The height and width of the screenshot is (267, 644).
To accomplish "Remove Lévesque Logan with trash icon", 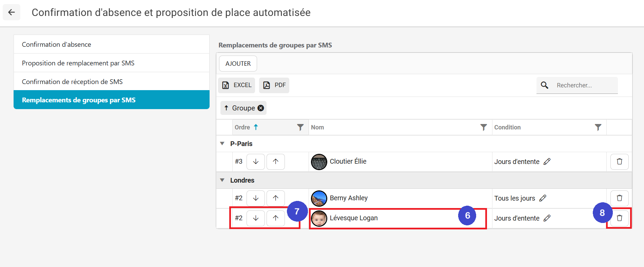I will coord(619,218).
